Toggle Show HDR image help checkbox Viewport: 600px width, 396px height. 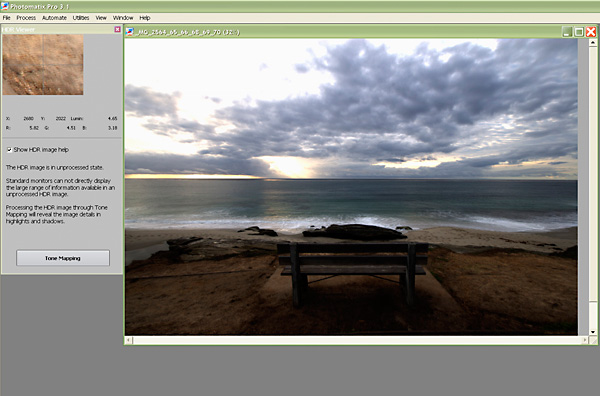coord(9,150)
